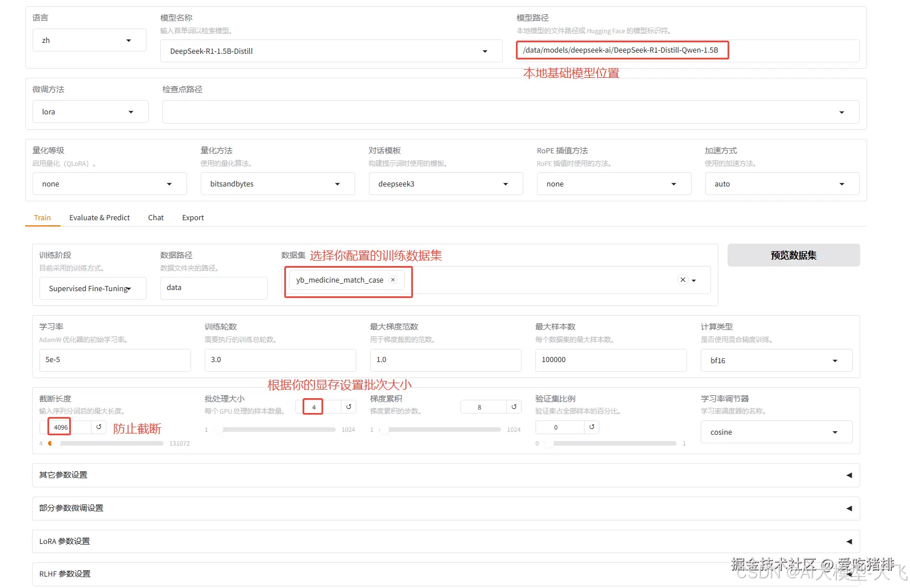Click the training epochs field 3.0
This screenshot has width=910, height=588.
click(x=280, y=360)
